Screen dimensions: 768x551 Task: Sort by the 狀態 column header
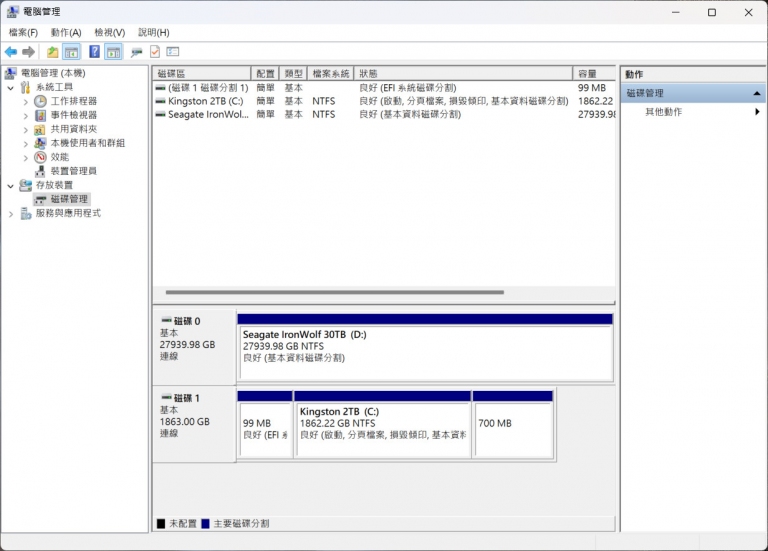point(463,73)
